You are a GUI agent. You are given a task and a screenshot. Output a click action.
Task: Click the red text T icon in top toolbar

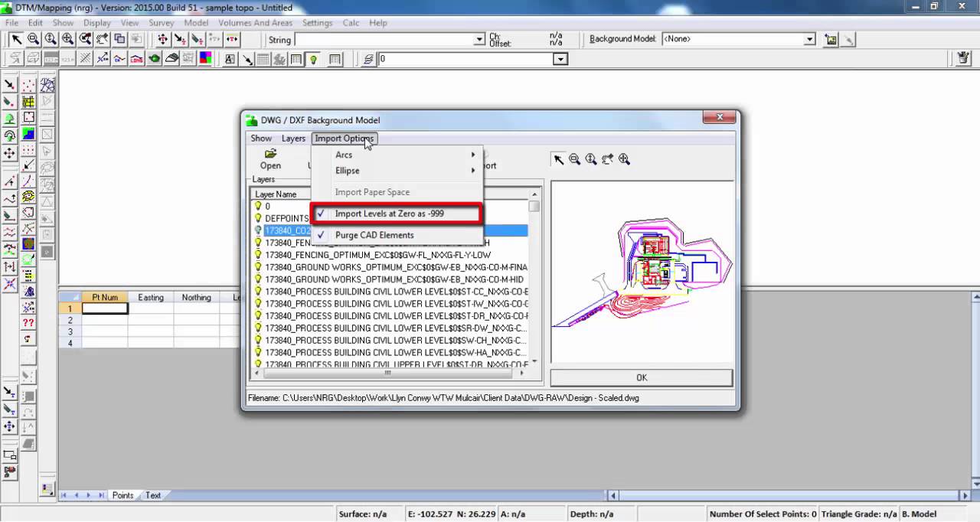[231, 39]
